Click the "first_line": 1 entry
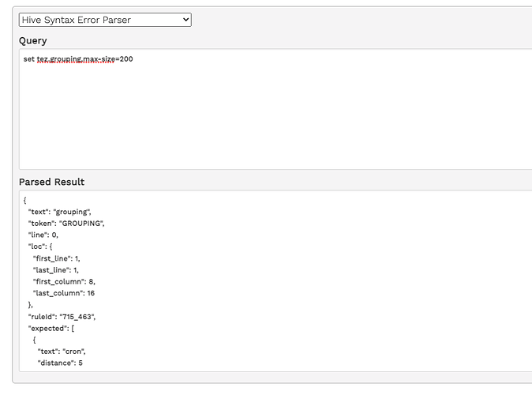The image size is (532, 395). pos(56,259)
